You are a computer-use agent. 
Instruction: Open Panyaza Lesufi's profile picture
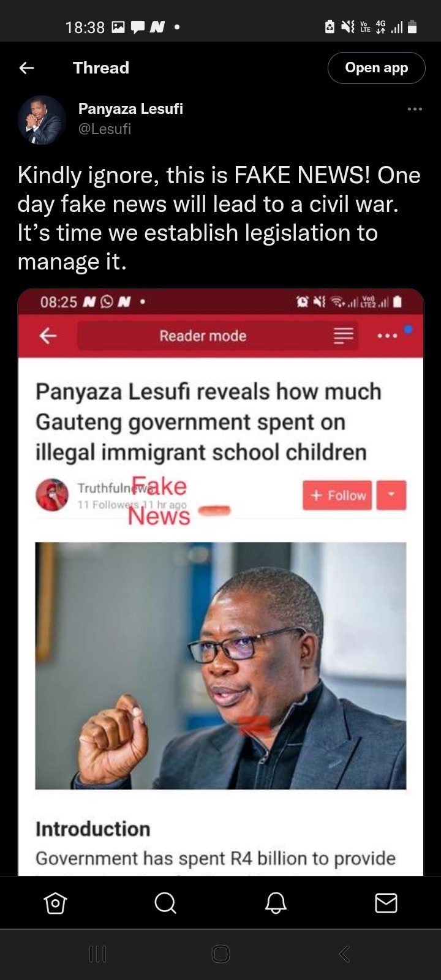(x=42, y=119)
